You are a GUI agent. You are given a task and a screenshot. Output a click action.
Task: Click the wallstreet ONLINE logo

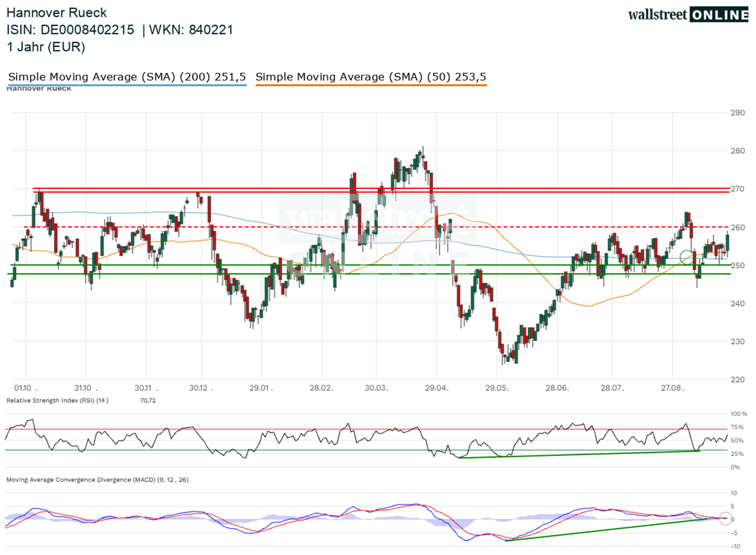pyautogui.click(x=689, y=15)
